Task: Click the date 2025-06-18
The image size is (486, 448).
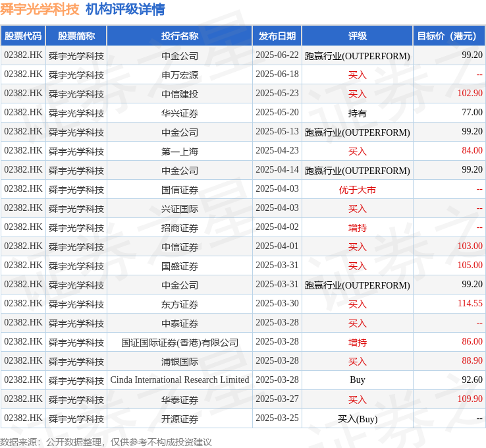Action: coord(277,74)
